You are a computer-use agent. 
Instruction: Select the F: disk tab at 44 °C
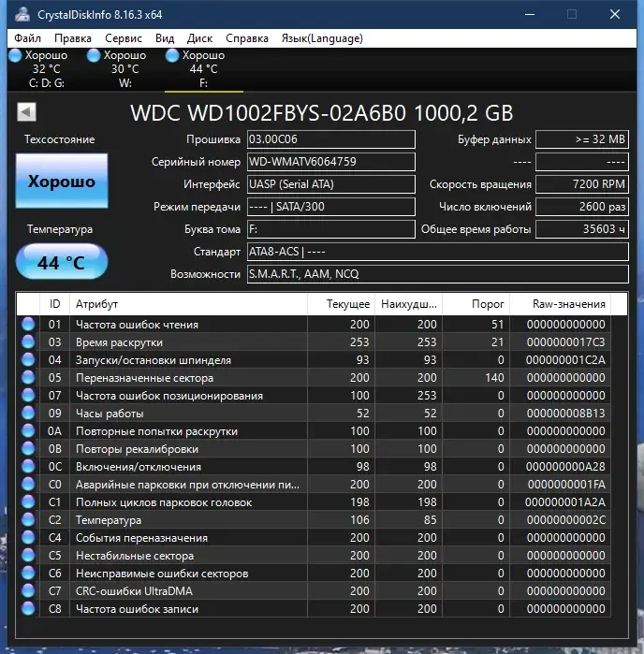[204, 69]
